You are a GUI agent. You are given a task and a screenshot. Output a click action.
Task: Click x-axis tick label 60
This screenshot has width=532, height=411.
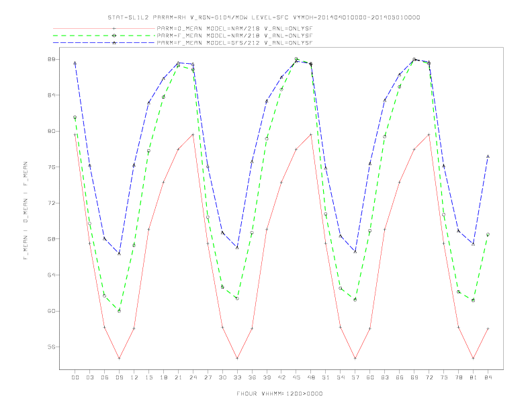(370, 377)
